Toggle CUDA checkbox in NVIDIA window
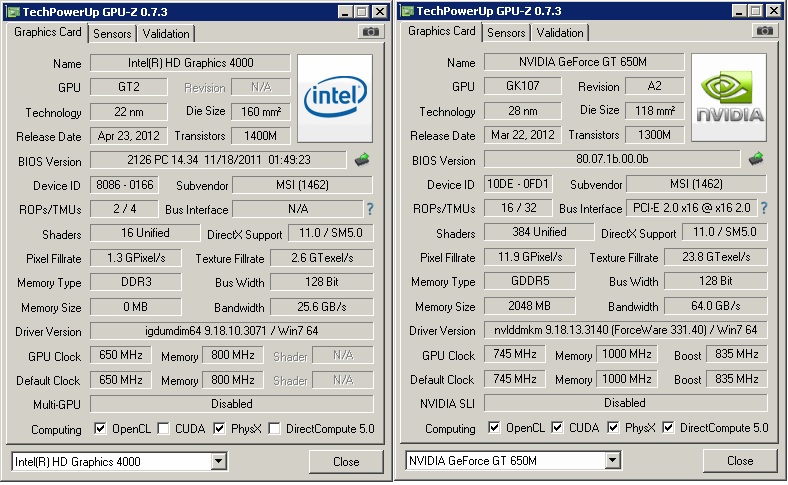Viewport: 788px width, 485px height. 557,428
